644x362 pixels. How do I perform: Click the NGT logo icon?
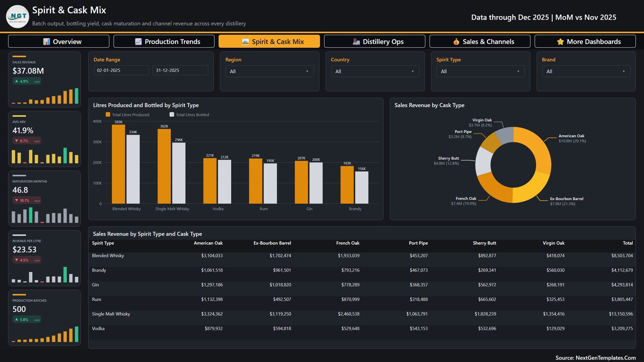click(18, 16)
